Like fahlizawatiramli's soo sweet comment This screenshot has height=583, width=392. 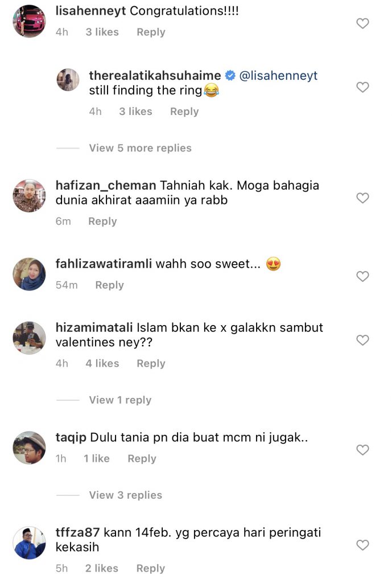[x=362, y=276]
